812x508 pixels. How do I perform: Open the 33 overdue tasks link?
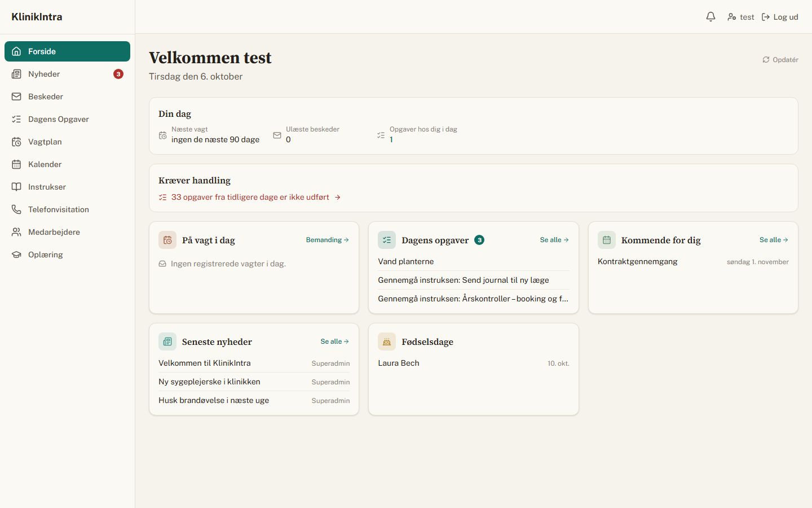250,197
